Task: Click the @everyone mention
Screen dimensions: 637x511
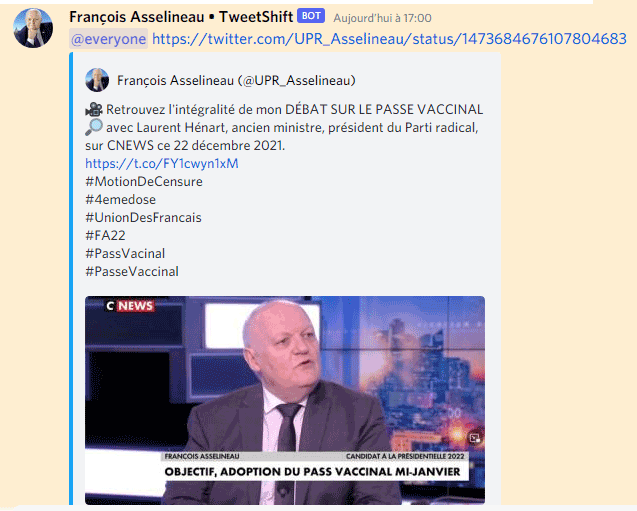Action: (x=108, y=39)
